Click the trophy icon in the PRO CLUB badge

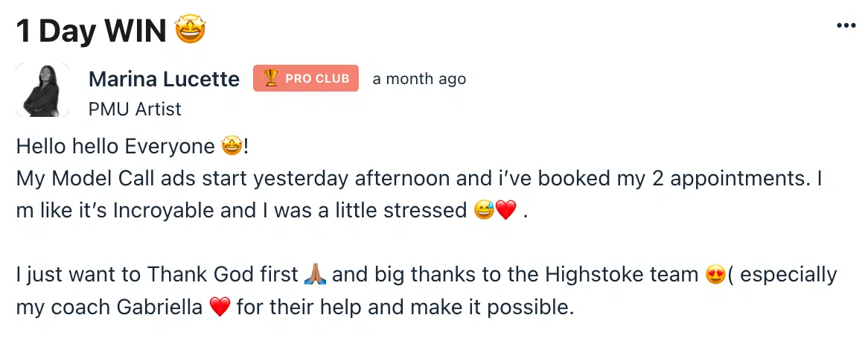[271, 78]
